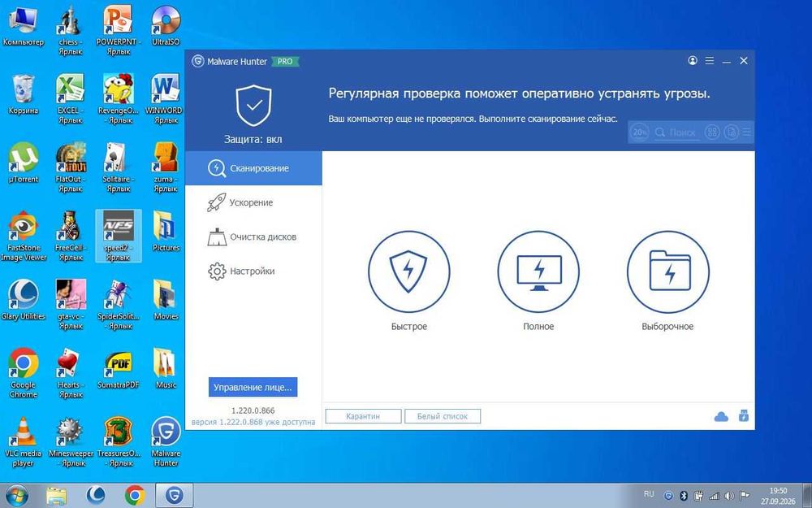Open the Очистка дисков section

(x=253, y=237)
